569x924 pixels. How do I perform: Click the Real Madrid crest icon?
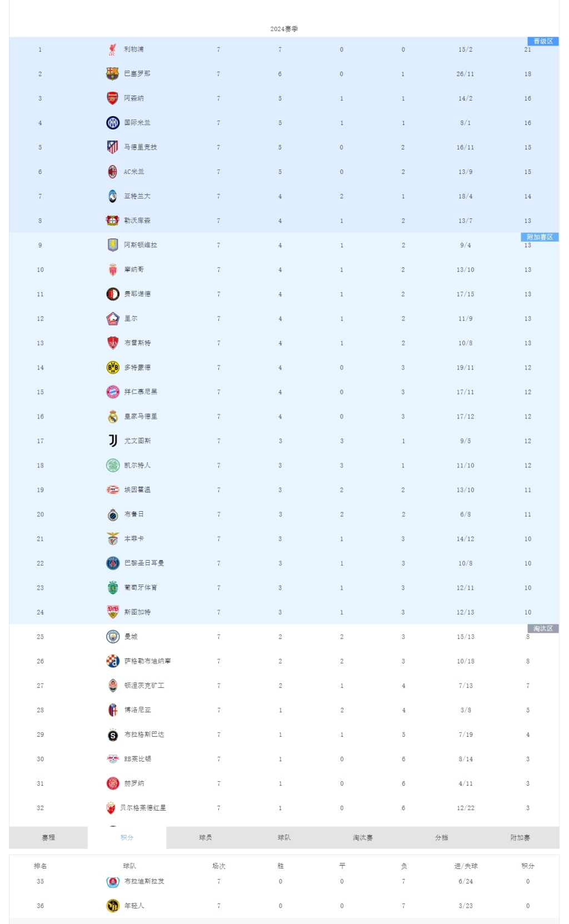(x=113, y=416)
